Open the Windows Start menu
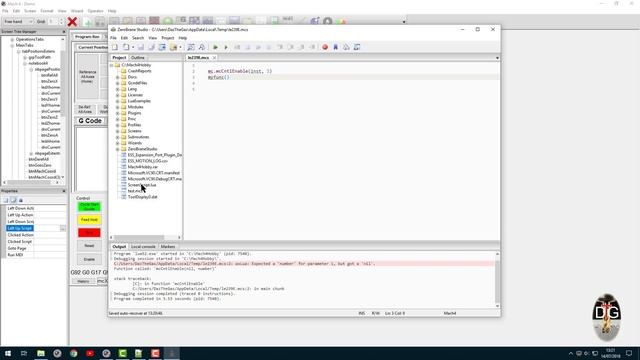Image resolution: width=640 pixels, height=360 pixels. coord(8,353)
